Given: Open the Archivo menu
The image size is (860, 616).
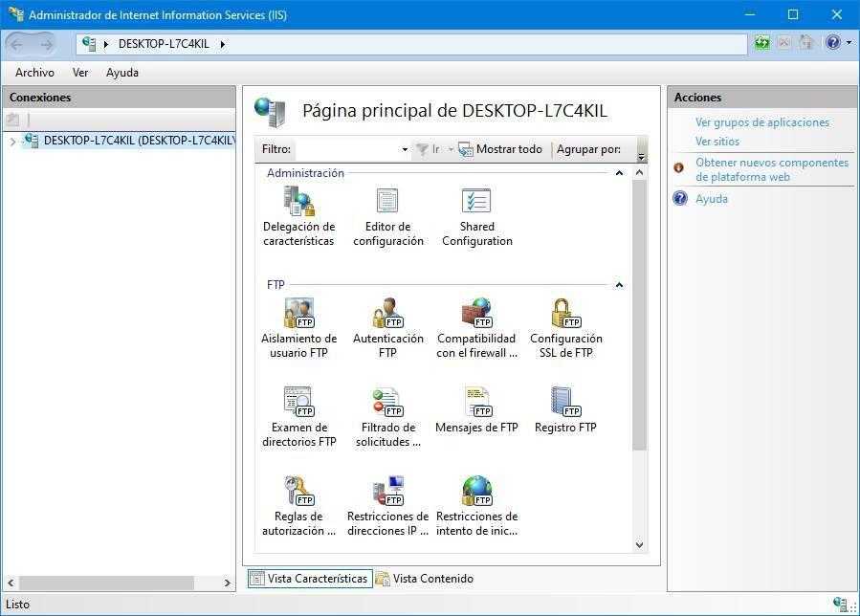Looking at the screenshot, I should point(34,73).
